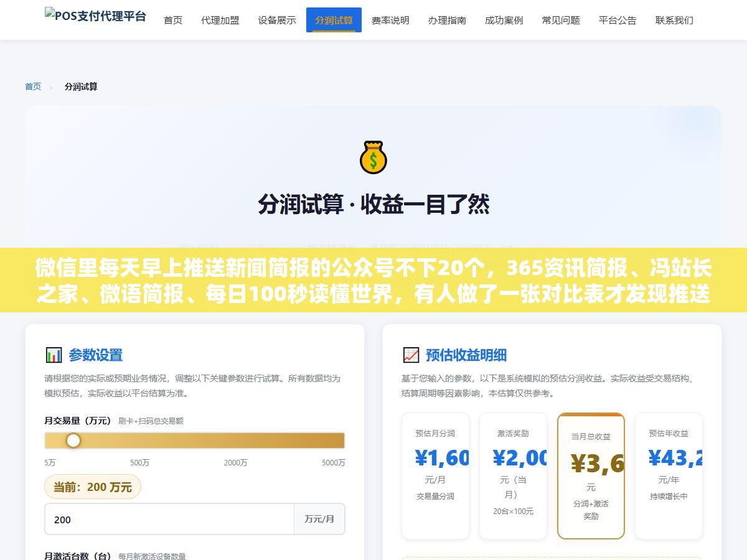This screenshot has width=747, height=560.
Task: Click the 月交易量 slider handle
Action: point(73,441)
